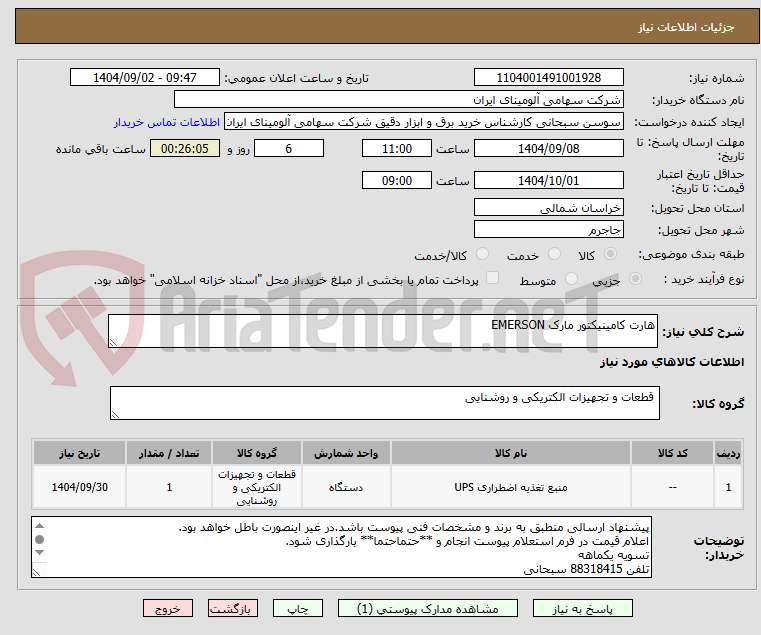Open اطلاعات تماس خریدار link

click(x=167, y=122)
